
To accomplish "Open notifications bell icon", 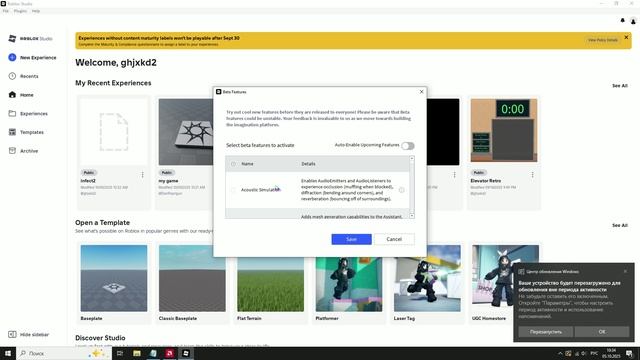I will tap(622, 20).
